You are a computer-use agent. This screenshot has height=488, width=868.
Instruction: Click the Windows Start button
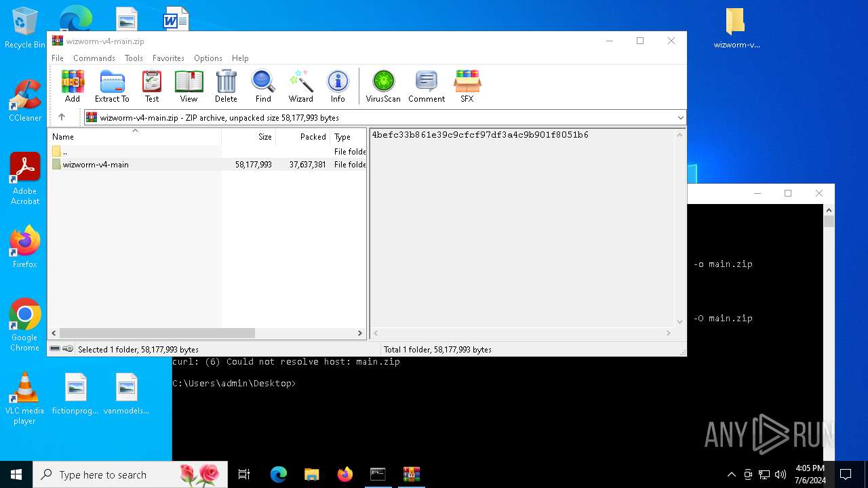pyautogui.click(x=16, y=474)
